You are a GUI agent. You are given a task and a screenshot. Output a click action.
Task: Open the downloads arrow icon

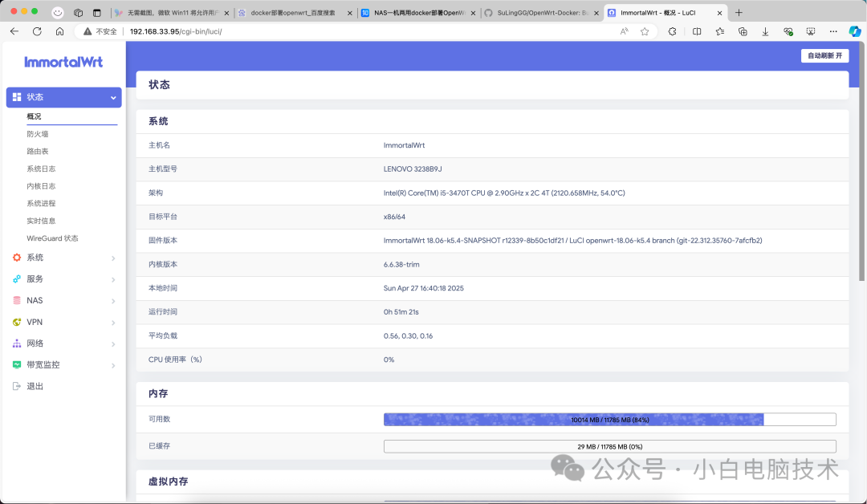[x=765, y=31]
